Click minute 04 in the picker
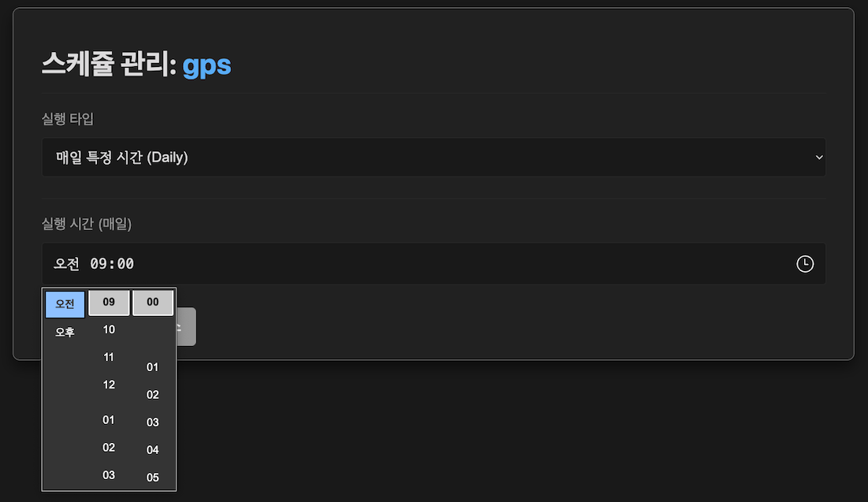 (152, 449)
